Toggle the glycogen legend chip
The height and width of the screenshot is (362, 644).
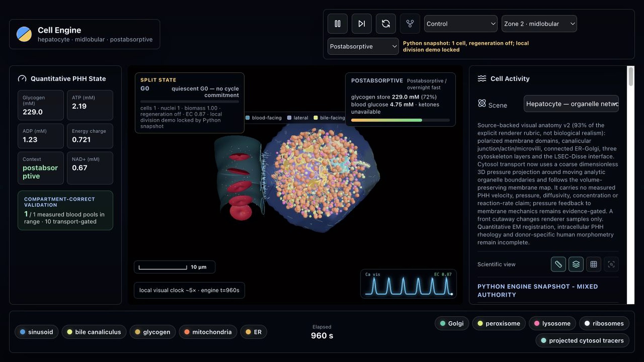click(x=152, y=332)
